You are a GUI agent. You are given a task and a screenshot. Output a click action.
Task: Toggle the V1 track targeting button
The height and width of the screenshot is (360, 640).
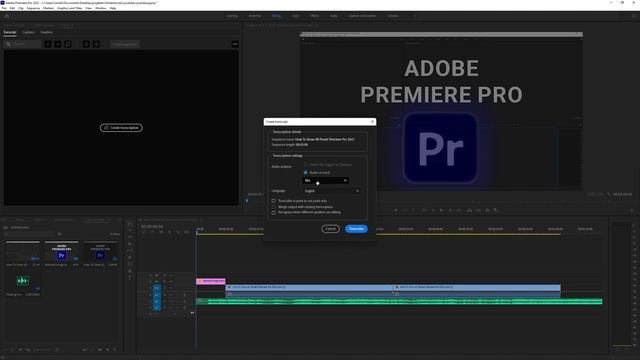click(x=156, y=288)
